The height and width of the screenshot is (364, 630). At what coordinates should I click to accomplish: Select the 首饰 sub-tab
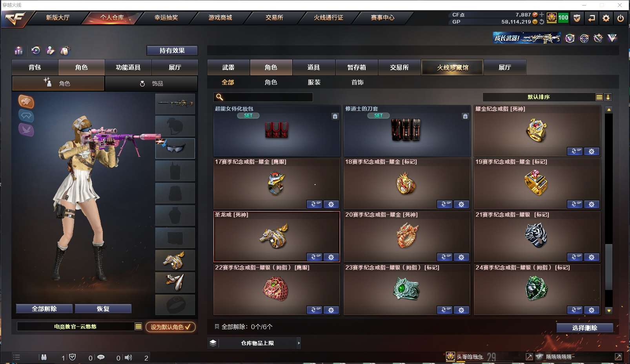coord(357,82)
